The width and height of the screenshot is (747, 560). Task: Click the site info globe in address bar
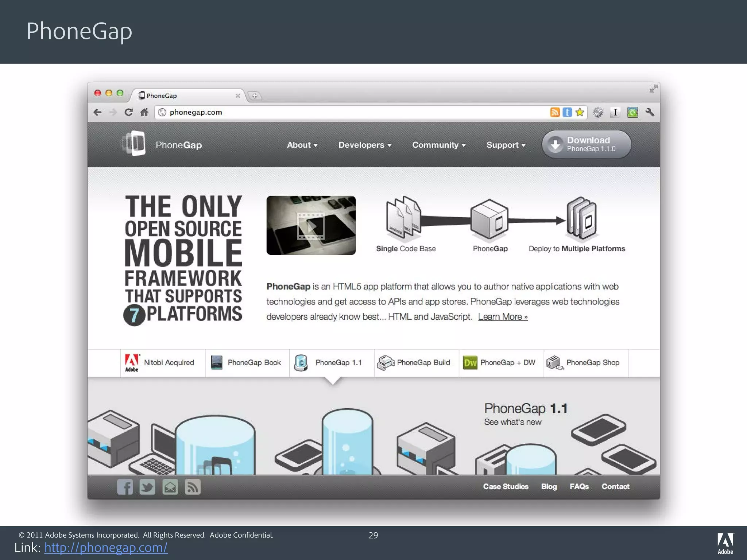click(x=162, y=112)
